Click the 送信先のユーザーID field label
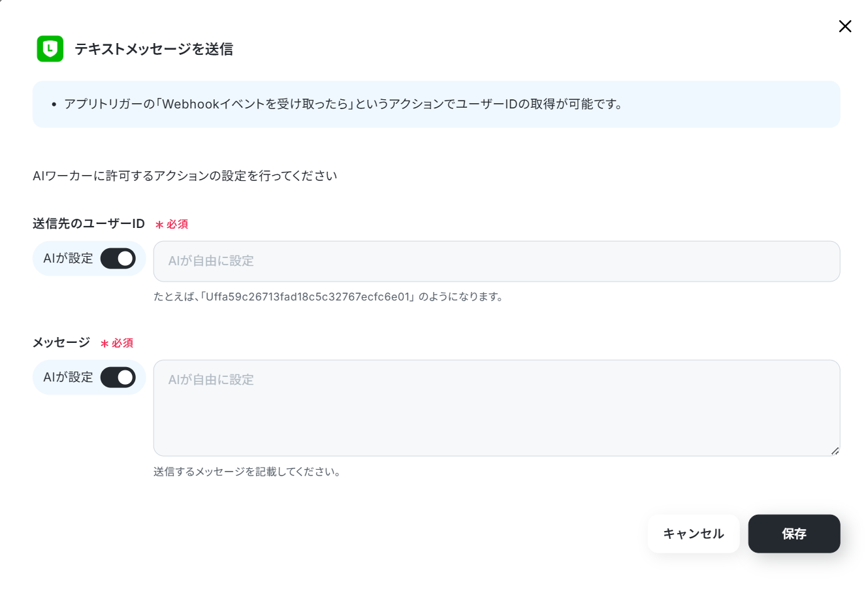868x614 pixels. point(89,224)
